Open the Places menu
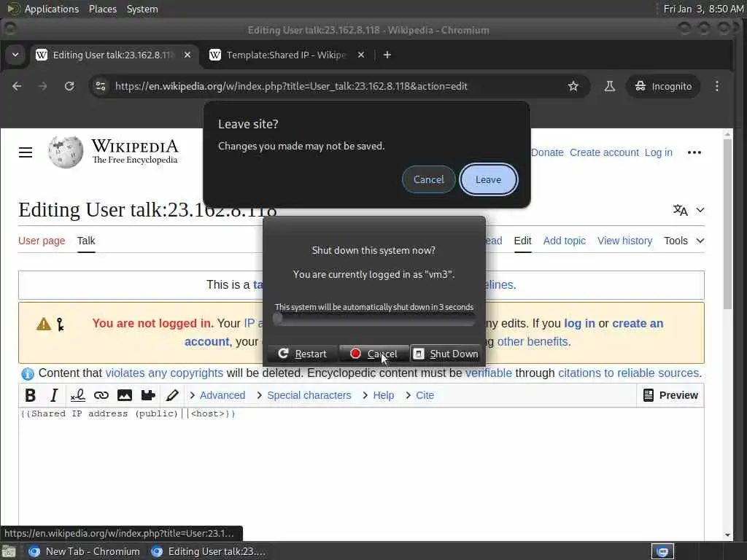The height and width of the screenshot is (560, 747). pos(102,9)
